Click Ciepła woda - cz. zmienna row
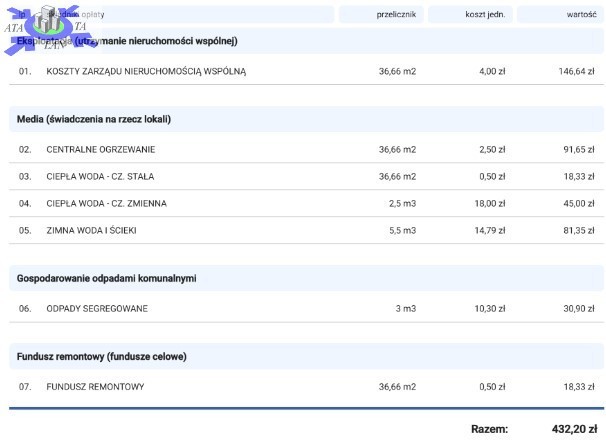This screenshot has height=446, width=606. click(x=107, y=204)
